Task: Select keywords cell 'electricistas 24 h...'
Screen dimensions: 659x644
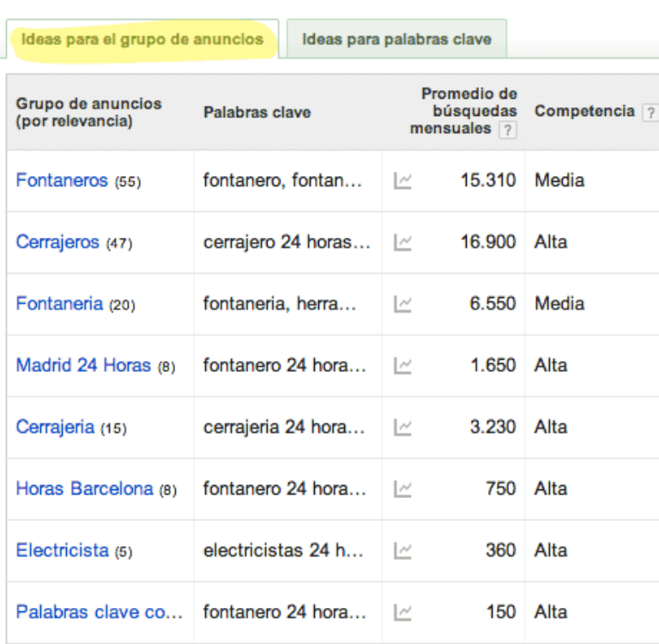Action: tap(283, 550)
